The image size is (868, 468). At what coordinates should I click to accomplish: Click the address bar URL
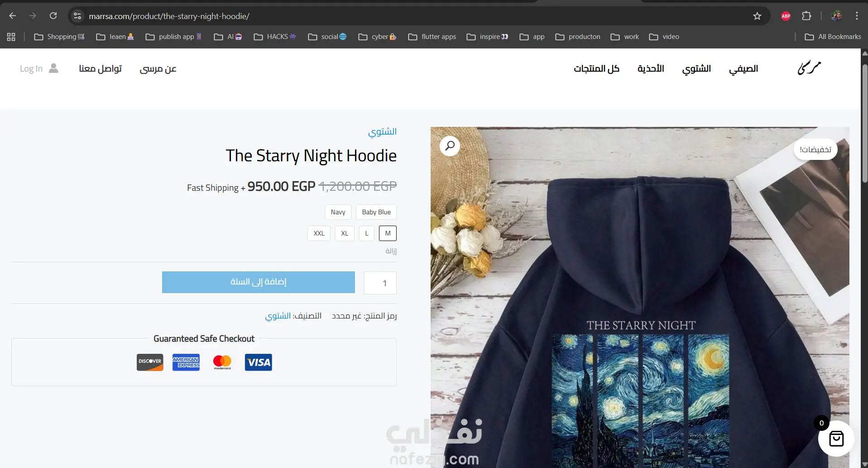point(169,16)
